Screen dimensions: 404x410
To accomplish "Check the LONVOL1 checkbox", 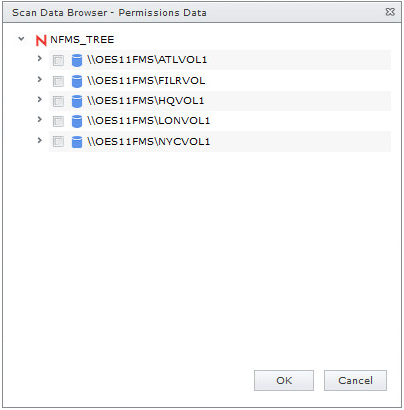I will [x=58, y=121].
